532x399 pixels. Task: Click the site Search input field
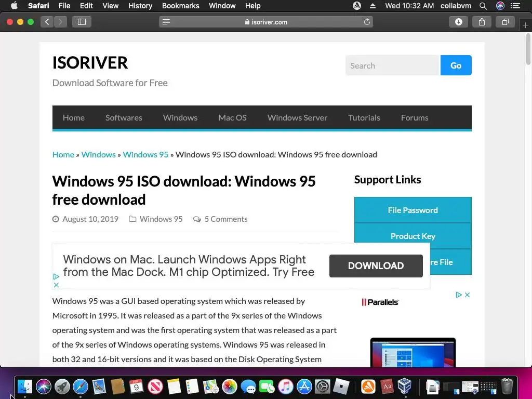click(393, 65)
